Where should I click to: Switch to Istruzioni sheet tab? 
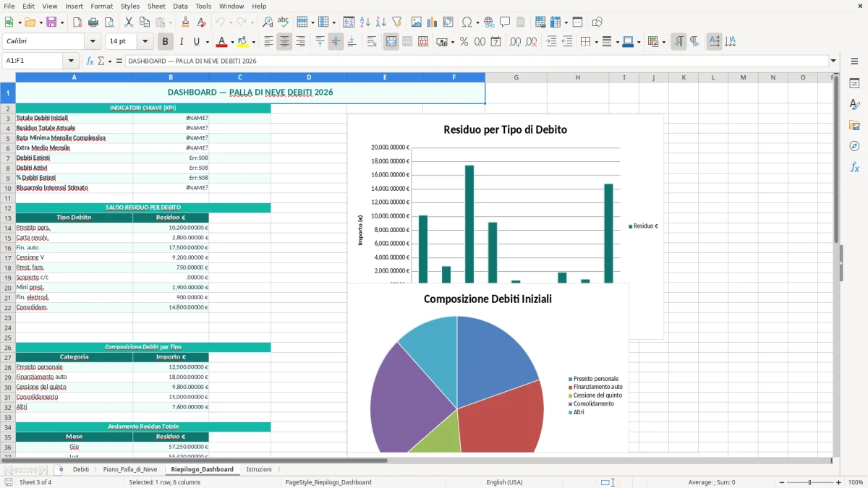click(259, 469)
